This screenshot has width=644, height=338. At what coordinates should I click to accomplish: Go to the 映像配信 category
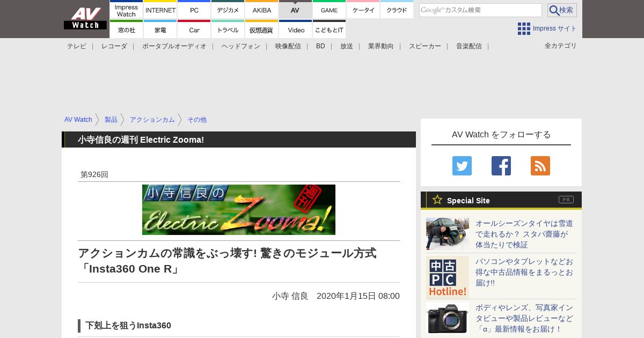pos(288,46)
